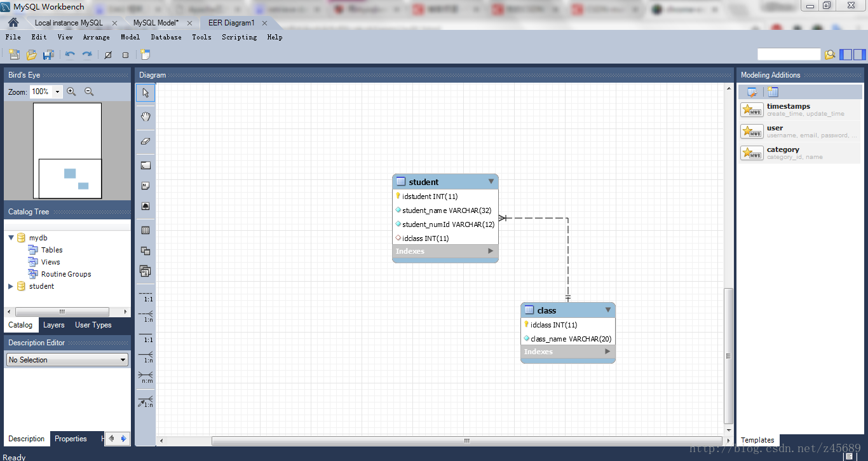
Task: Select the n:m relationship tool
Action: coord(146,377)
